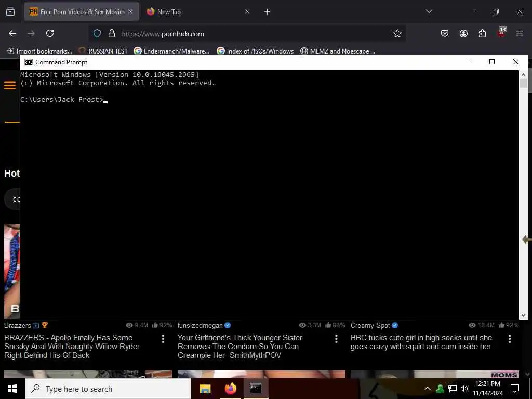Click the Command Prompt title bar icon
This screenshot has height=399, width=532.
(29, 62)
